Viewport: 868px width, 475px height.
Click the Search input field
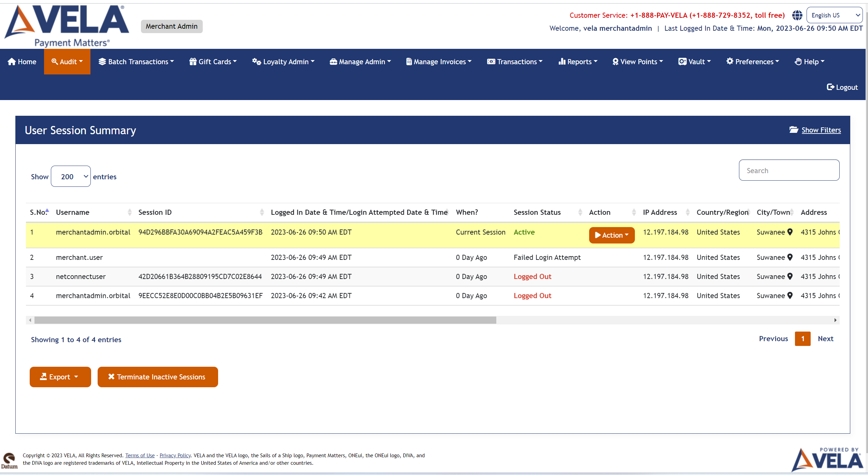(789, 170)
